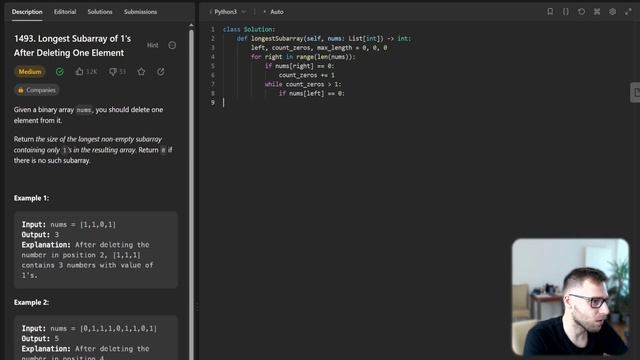640x360 pixels.
Task: Dislike the problem with thumbs-down icon
Action: (x=113, y=72)
